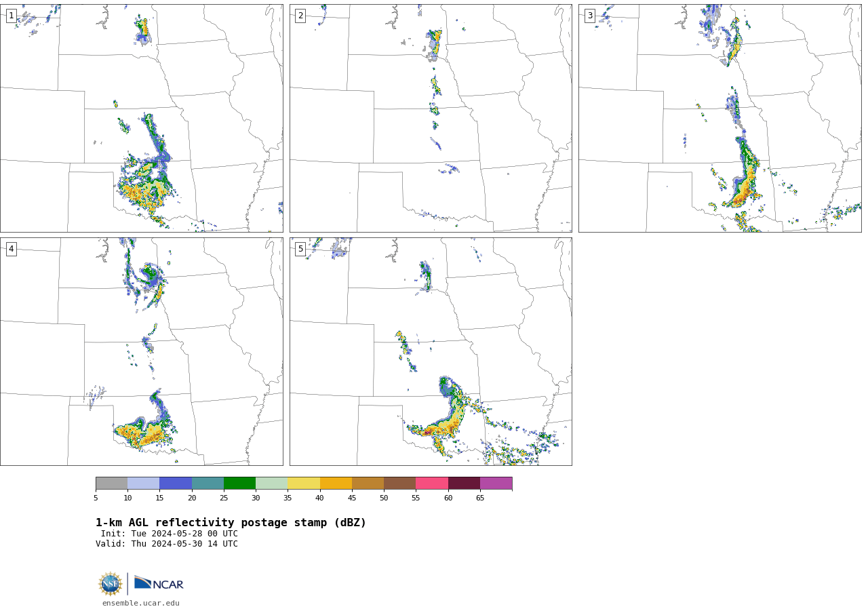Screen dimensions: 868x611
Task: Click the pale green 30-35 dBZ swatch
Action: pyautogui.click(x=272, y=484)
